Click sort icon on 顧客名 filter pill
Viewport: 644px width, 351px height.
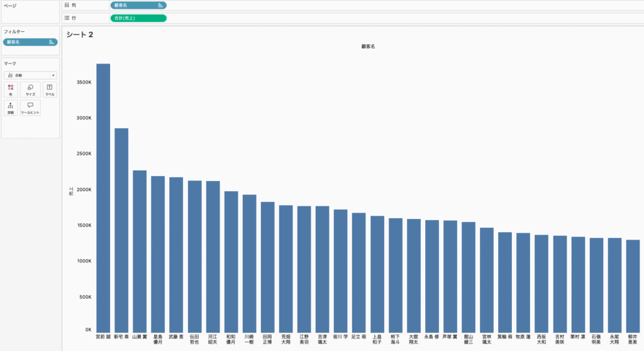pyautogui.click(x=52, y=42)
